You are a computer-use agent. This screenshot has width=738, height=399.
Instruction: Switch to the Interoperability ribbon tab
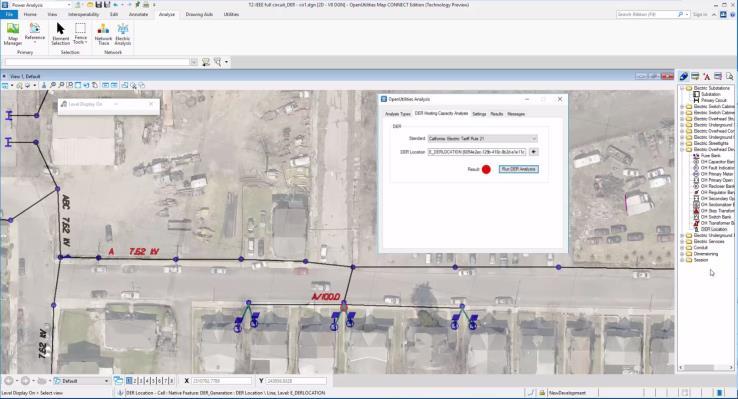tap(83, 15)
